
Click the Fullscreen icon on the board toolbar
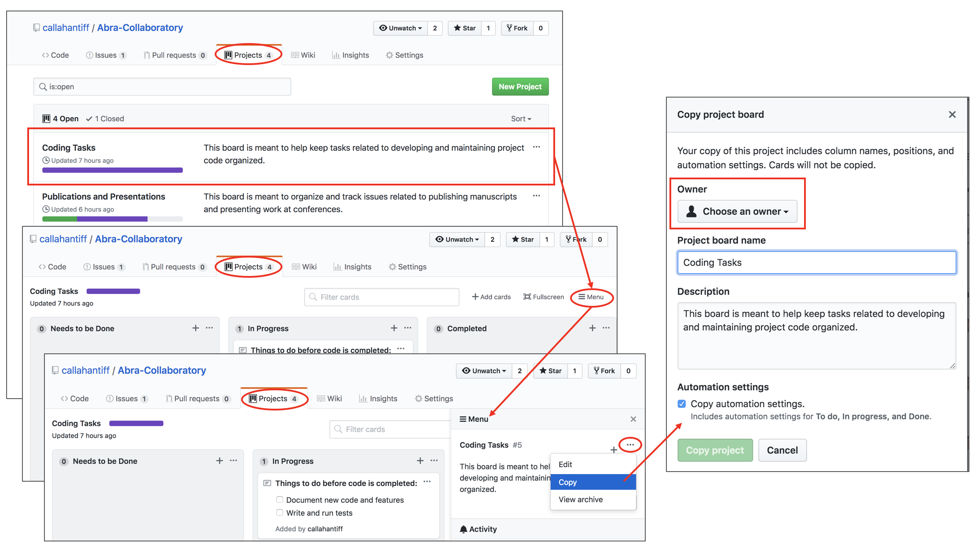[527, 297]
